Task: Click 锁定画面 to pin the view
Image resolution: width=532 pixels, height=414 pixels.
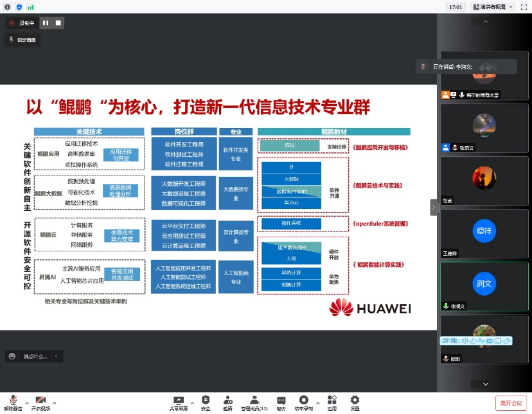Action: (x=22, y=40)
